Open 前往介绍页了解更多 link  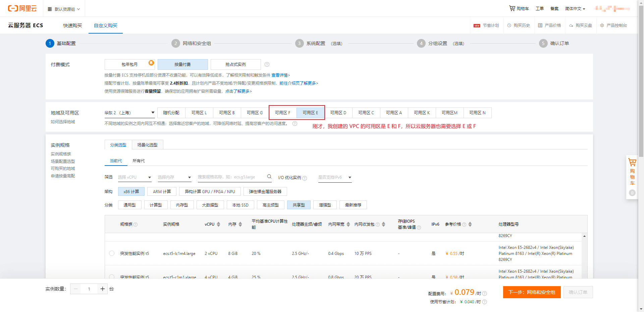tap(299, 83)
